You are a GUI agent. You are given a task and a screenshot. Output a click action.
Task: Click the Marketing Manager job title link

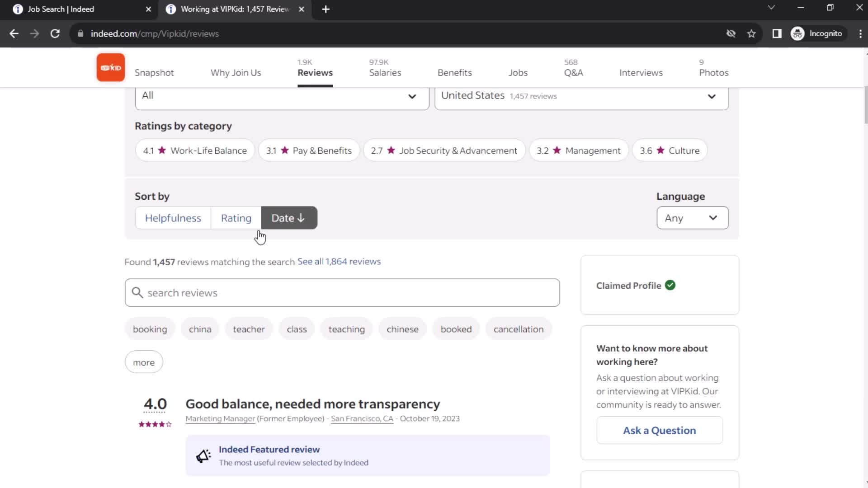220,419
